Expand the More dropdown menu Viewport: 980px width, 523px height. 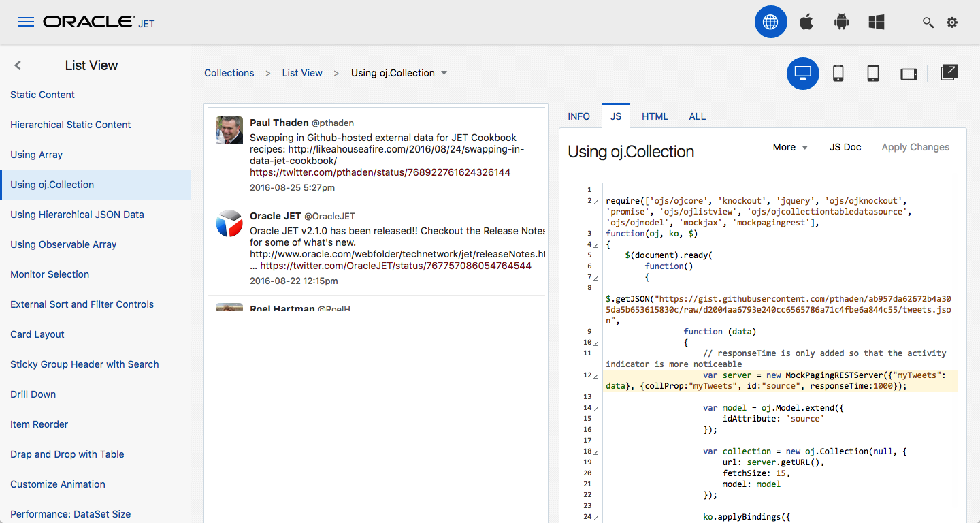point(790,147)
